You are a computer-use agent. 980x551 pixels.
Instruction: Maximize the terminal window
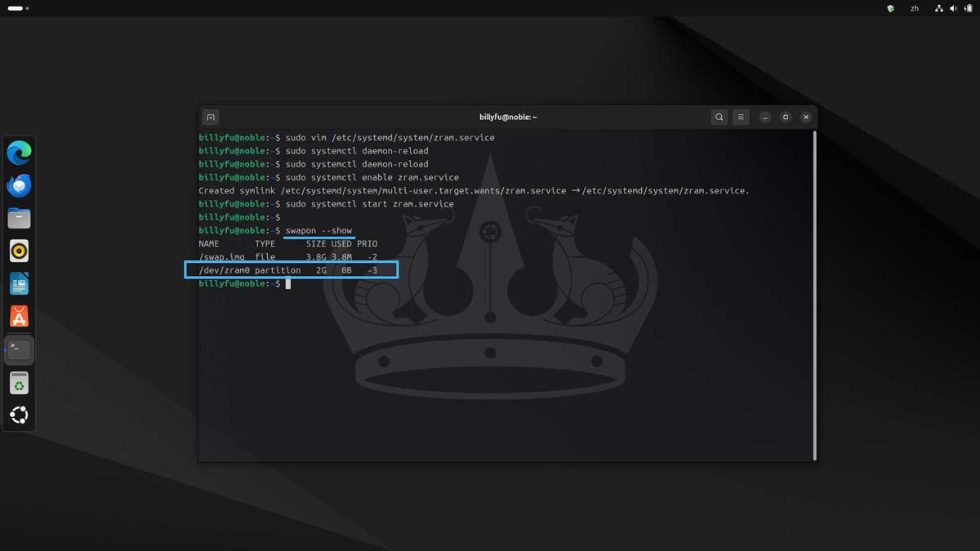pyautogui.click(x=786, y=117)
